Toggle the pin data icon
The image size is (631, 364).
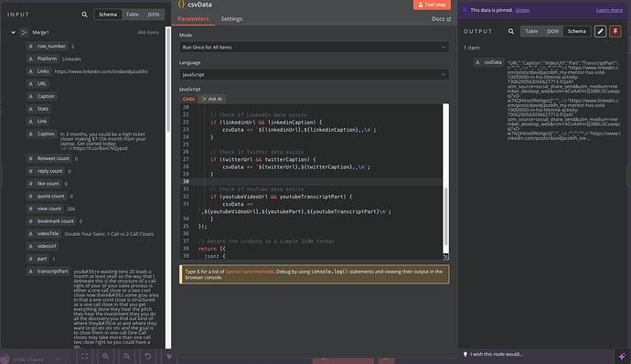click(x=615, y=31)
